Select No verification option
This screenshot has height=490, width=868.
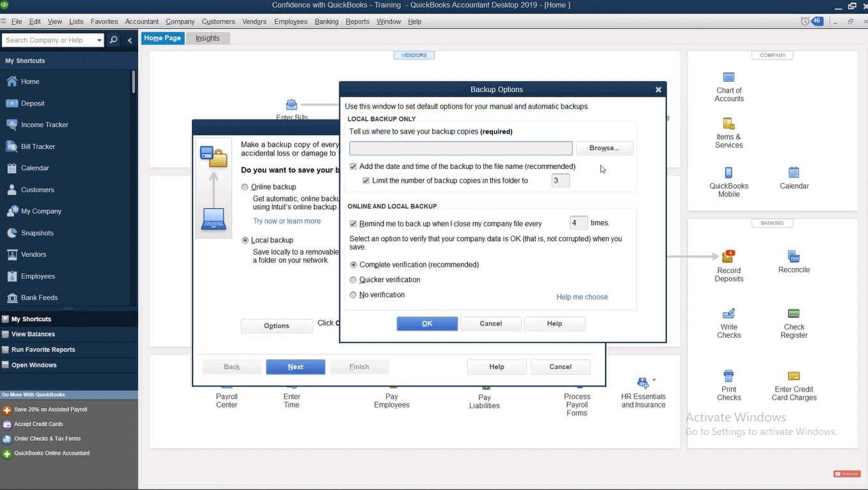(x=353, y=295)
